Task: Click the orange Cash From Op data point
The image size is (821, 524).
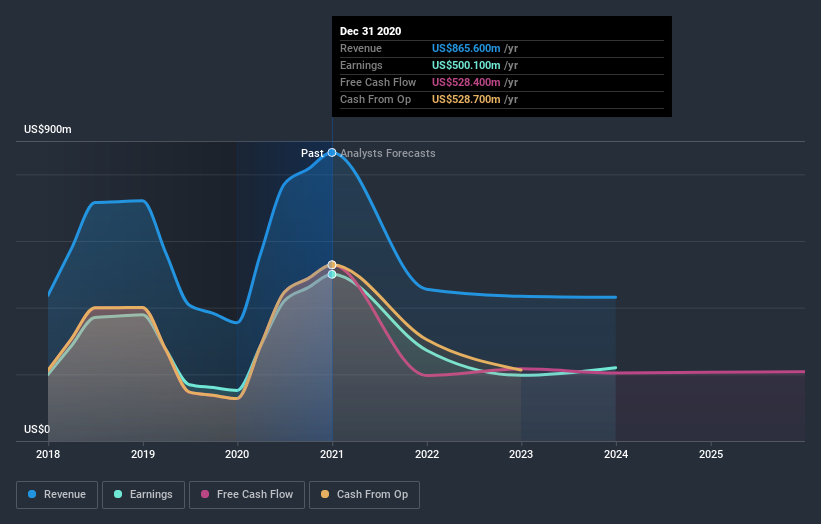Action: click(x=332, y=265)
